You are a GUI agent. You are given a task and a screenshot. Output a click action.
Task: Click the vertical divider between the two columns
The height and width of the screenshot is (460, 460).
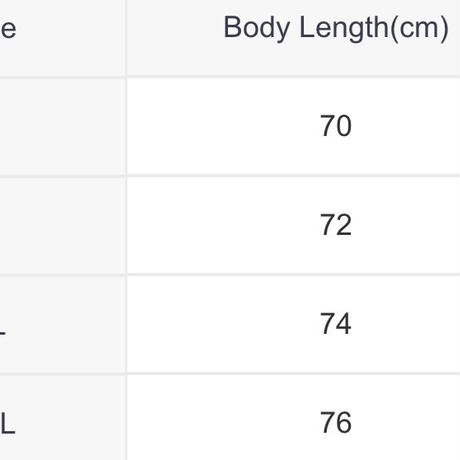126,230
